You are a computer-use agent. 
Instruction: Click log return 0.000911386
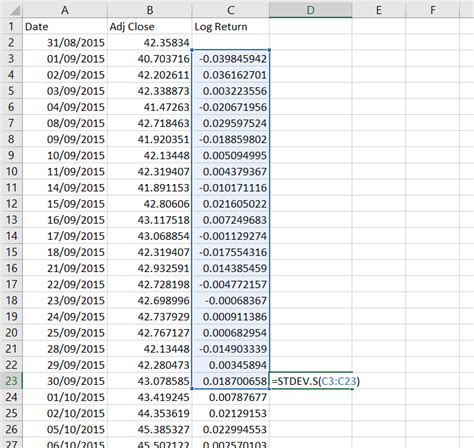pos(231,316)
